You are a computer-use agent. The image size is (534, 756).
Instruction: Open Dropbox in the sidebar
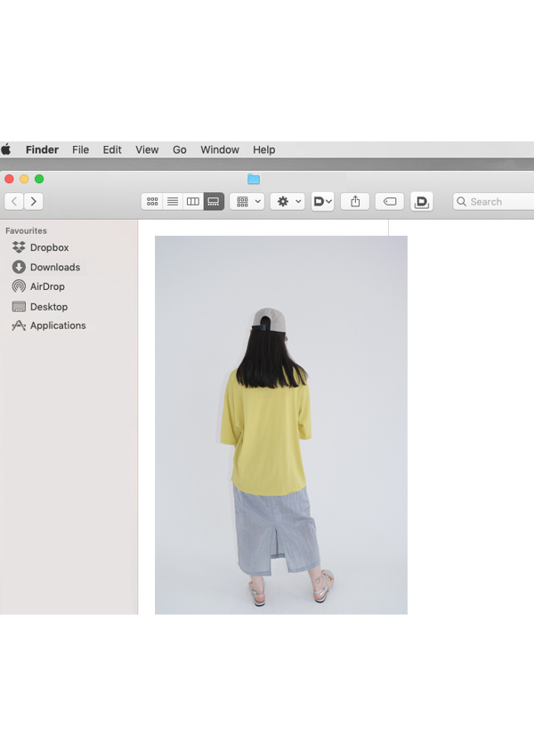[x=49, y=247]
